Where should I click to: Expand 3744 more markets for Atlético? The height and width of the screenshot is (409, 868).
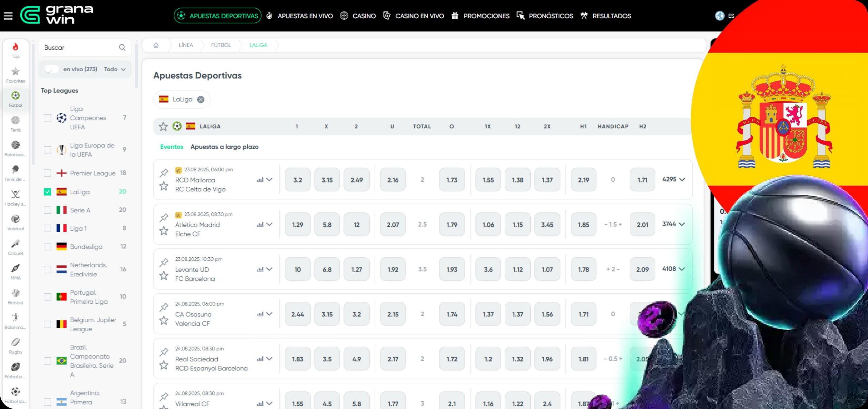click(x=673, y=224)
